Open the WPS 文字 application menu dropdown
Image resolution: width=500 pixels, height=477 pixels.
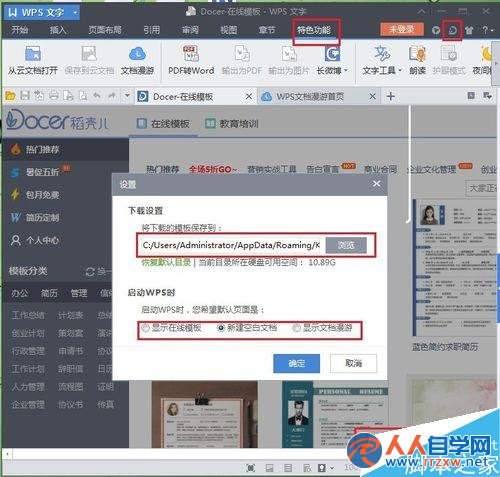click(75, 13)
